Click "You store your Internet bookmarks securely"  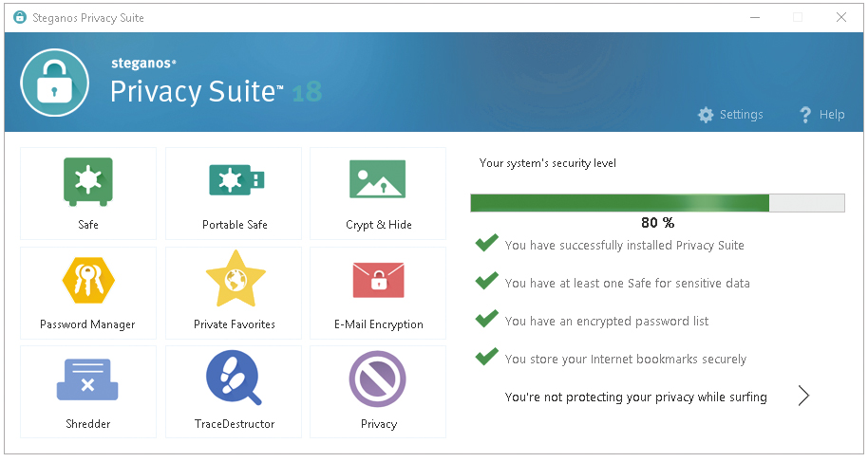click(x=626, y=360)
